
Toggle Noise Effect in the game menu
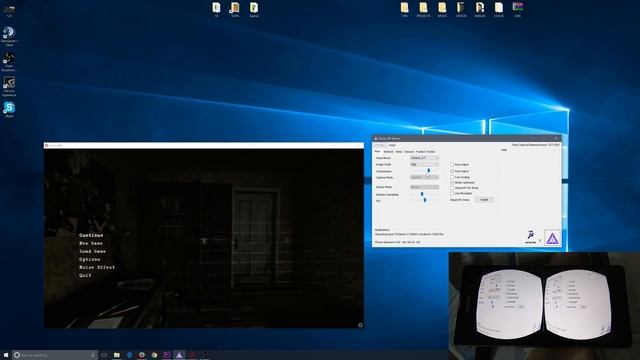point(97,267)
